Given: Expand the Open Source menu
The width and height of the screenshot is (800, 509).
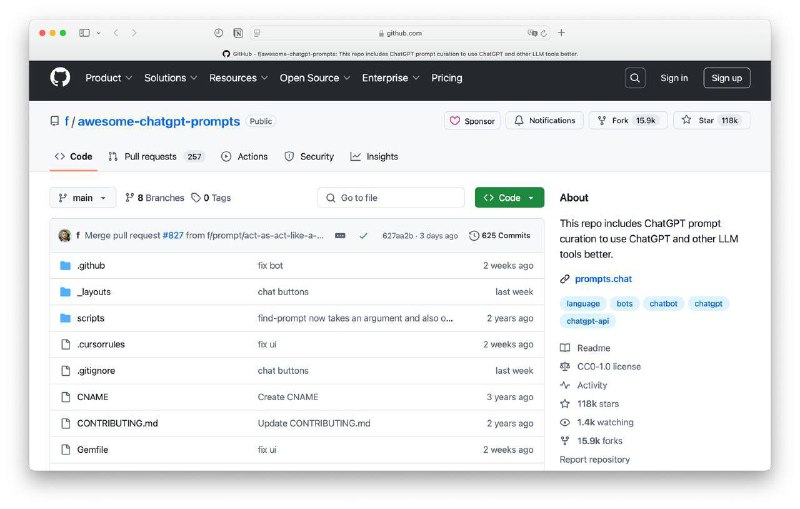Looking at the screenshot, I should tap(315, 78).
